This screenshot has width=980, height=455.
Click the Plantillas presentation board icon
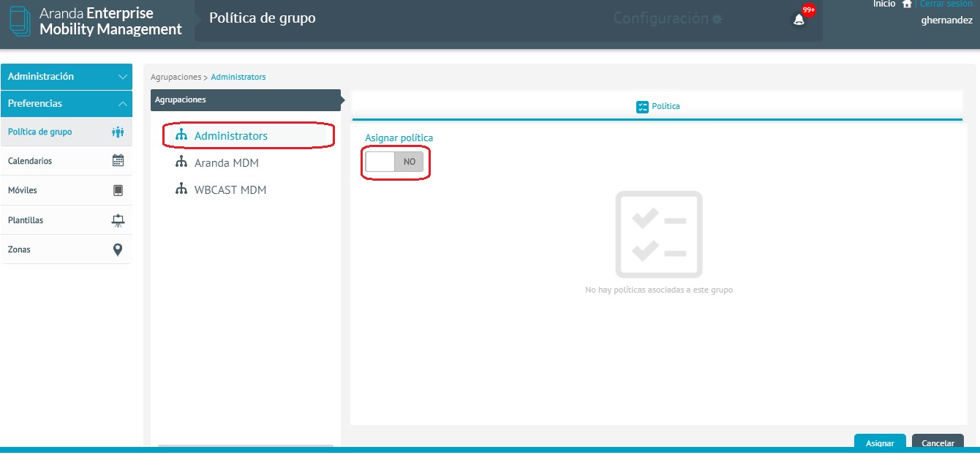click(x=118, y=219)
